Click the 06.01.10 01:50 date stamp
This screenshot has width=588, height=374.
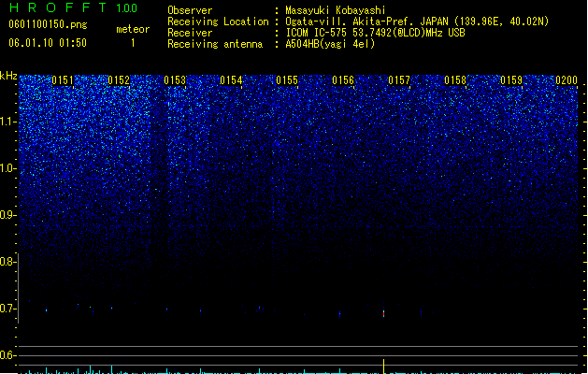[48, 43]
